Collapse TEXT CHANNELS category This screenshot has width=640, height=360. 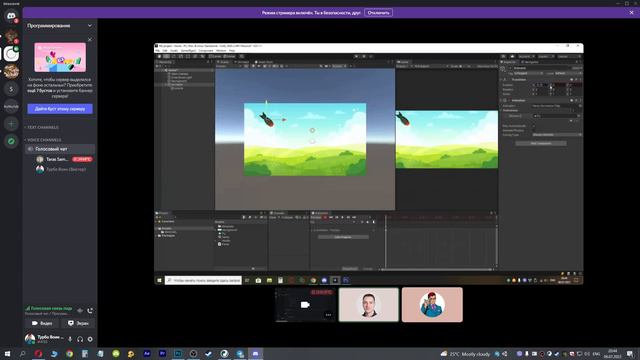[42, 127]
